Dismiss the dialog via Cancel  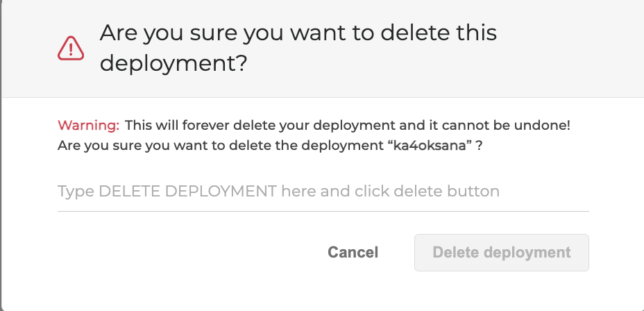pos(353,252)
